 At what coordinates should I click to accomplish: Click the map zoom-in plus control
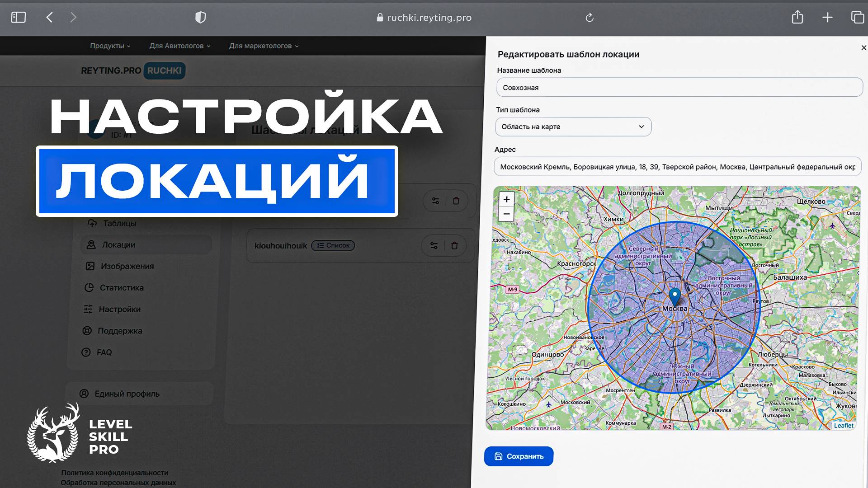[x=506, y=199]
